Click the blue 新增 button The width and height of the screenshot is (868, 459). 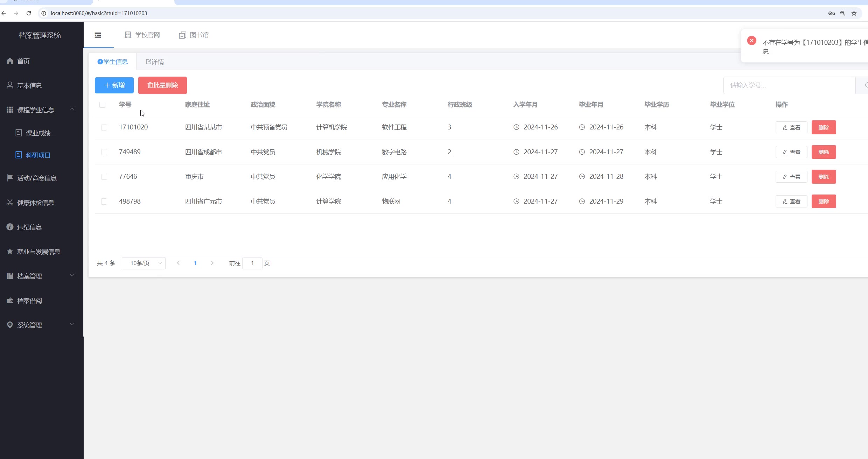(114, 85)
